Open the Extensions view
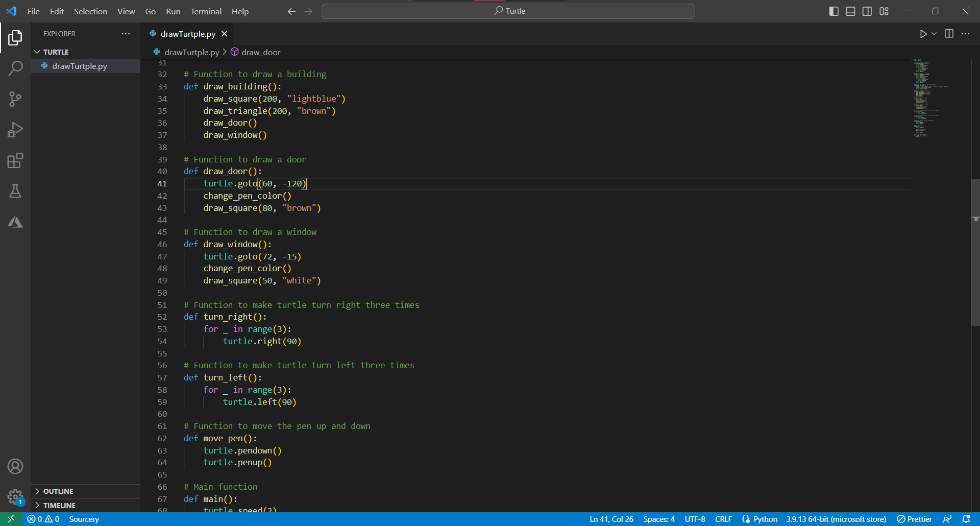This screenshot has height=526, width=980. pos(15,160)
